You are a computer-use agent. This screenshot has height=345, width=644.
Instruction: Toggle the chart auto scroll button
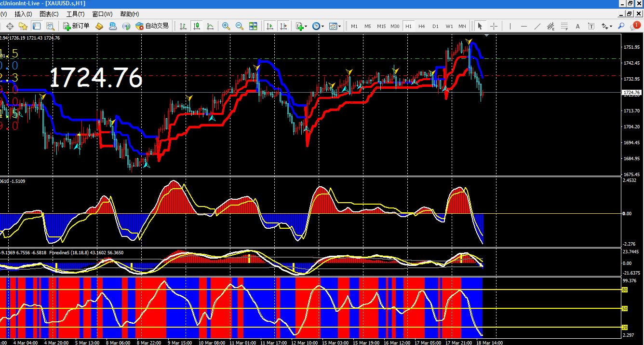(269, 26)
